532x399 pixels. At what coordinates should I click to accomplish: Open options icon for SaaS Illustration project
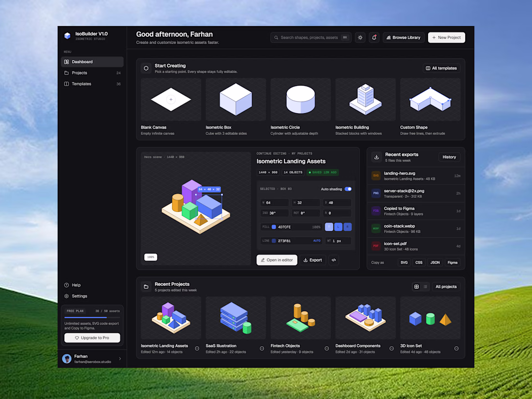(x=262, y=348)
